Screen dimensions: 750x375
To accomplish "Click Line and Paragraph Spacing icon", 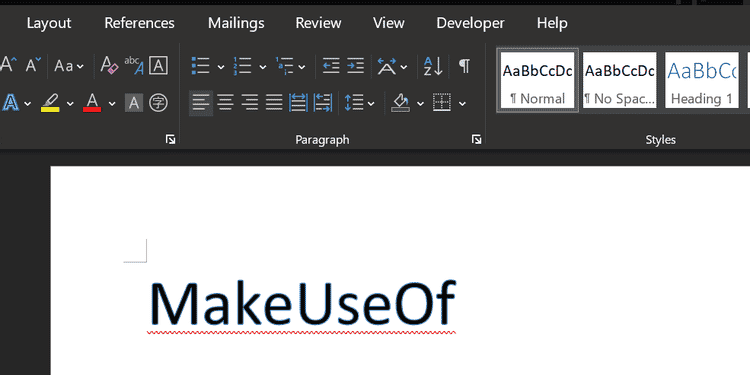I will coord(354,103).
